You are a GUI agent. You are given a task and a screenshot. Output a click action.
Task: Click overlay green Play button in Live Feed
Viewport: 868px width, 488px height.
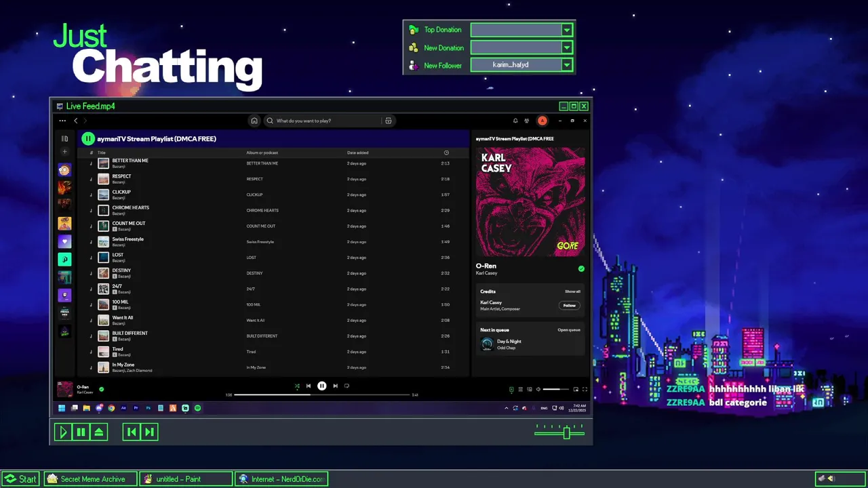tap(63, 432)
